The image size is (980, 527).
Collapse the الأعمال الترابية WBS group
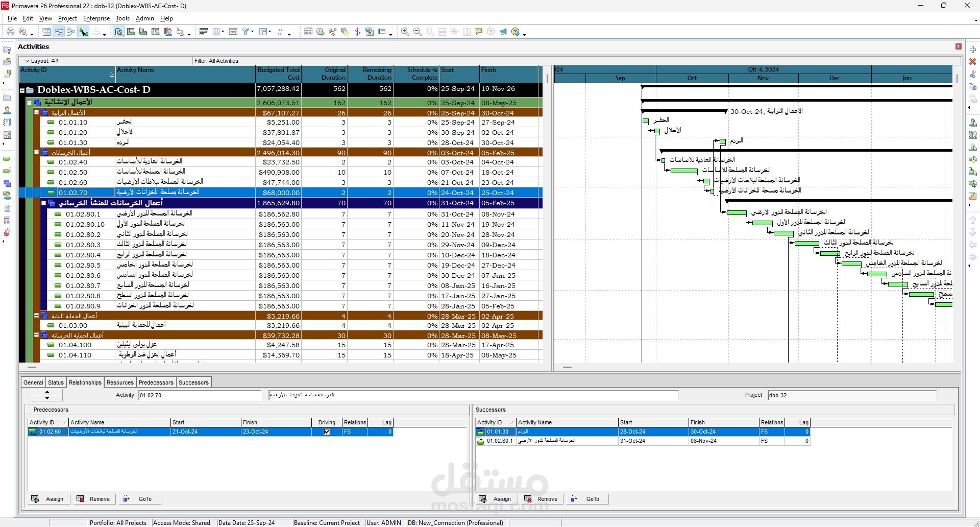tap(37, 112)
